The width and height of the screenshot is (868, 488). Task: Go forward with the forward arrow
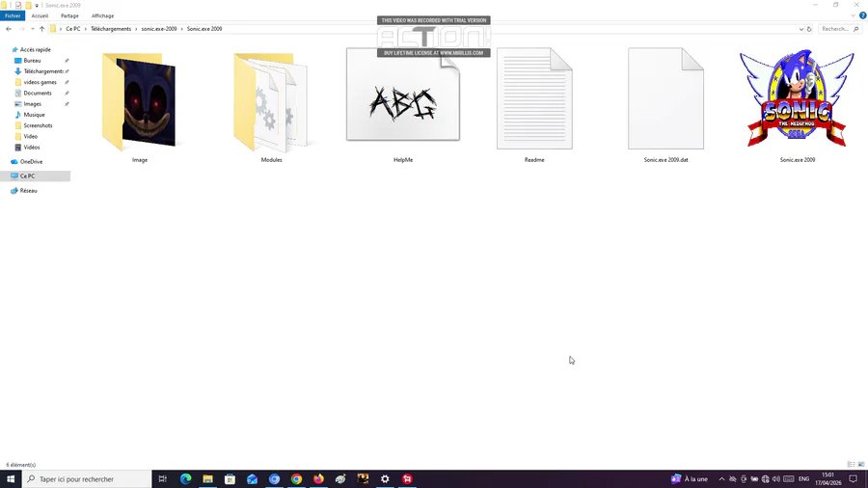tap(21, 29)
